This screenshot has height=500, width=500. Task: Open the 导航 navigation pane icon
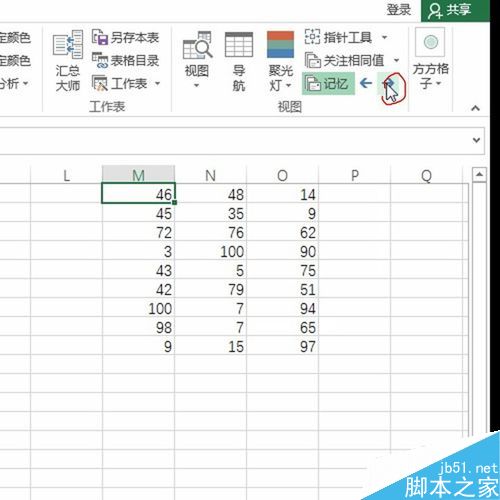point(239,45)
